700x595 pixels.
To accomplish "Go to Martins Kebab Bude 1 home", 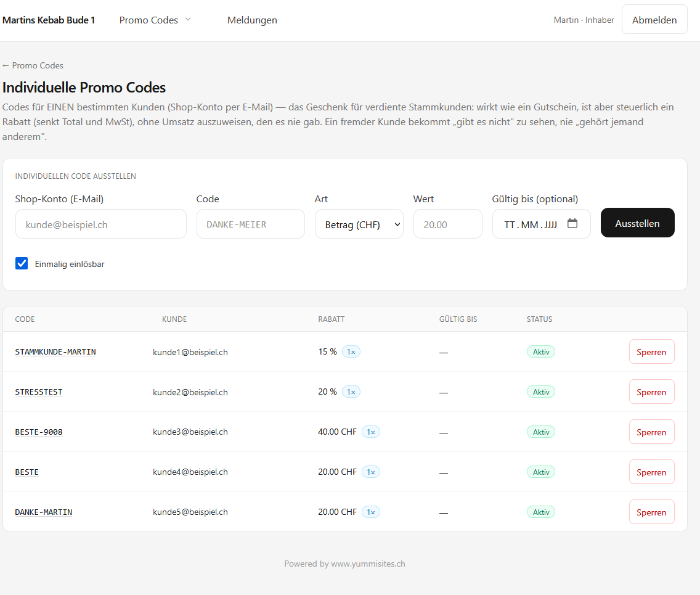I will click(49, 20).
